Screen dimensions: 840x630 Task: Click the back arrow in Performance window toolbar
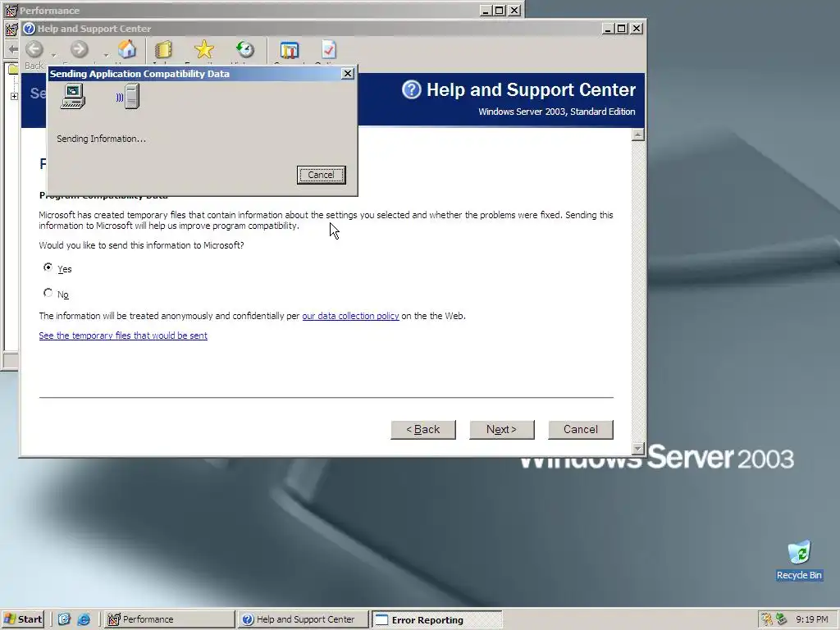pyautogui.click(x=13, y=49)
